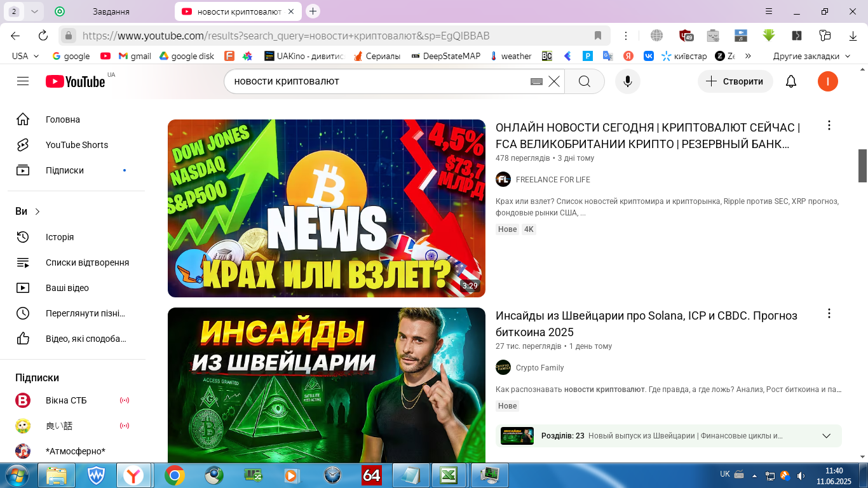
Task: Open the google disk bookmark
Action: coord(187,56)
